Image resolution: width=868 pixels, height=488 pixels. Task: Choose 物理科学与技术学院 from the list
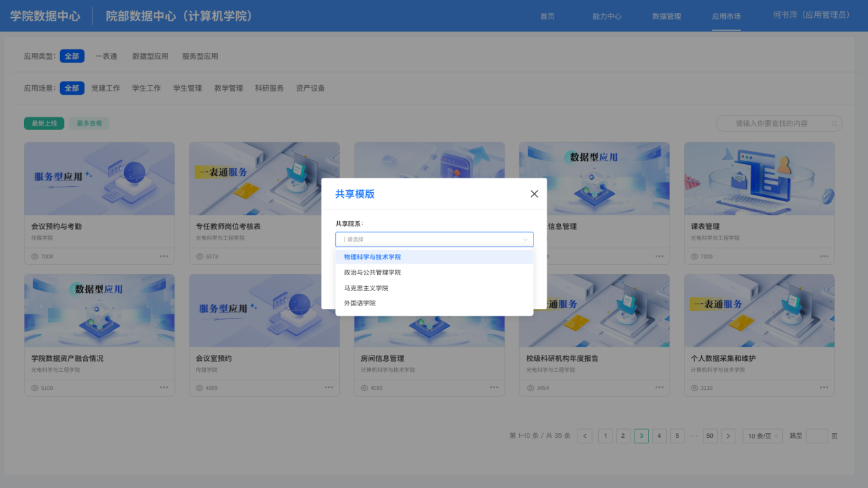[434, 257]
